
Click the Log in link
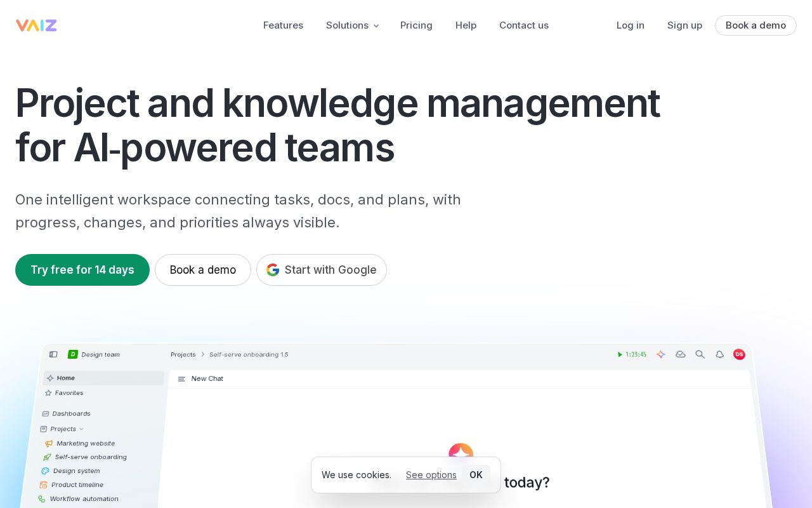pos(631,25)
